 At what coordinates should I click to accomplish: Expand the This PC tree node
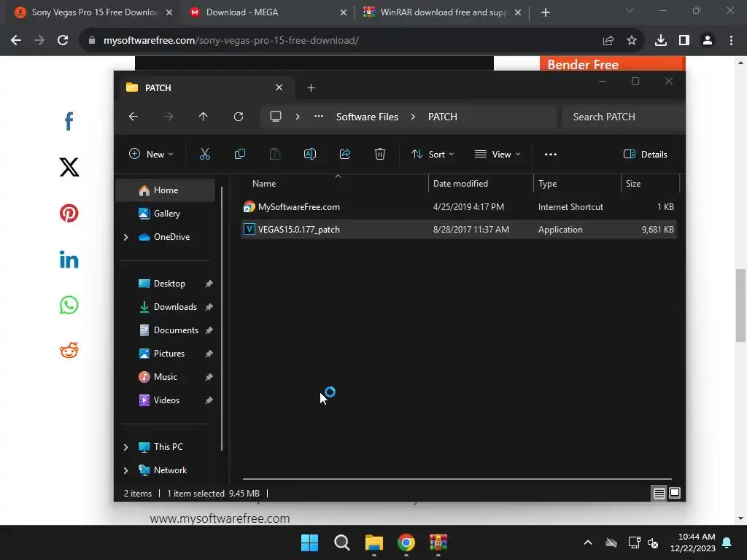point(125,447)
